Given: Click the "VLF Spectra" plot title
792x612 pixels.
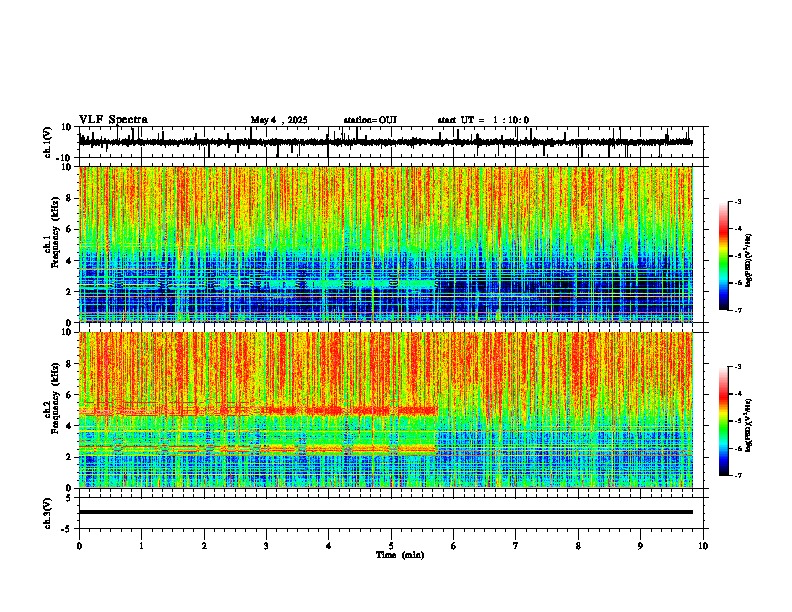Looking at the screenshot, I should (113, 119).
